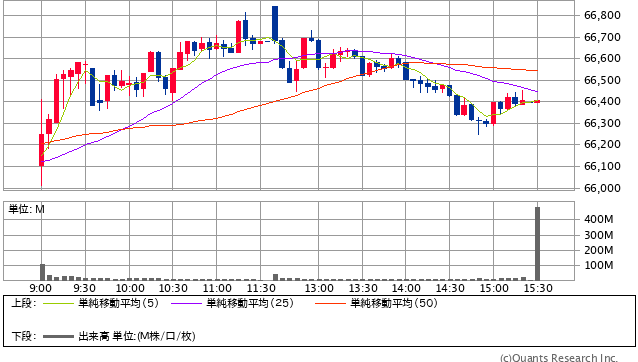This screenshot has height=362, width=638.
Task: Click the 9:30 time axis label
Action: 85,289
